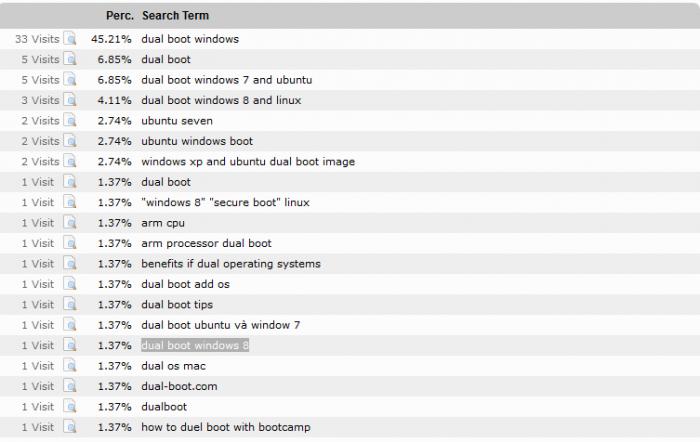Click search term 'arm processor dual boot'

pyautogui.click(x=206, y=243)
